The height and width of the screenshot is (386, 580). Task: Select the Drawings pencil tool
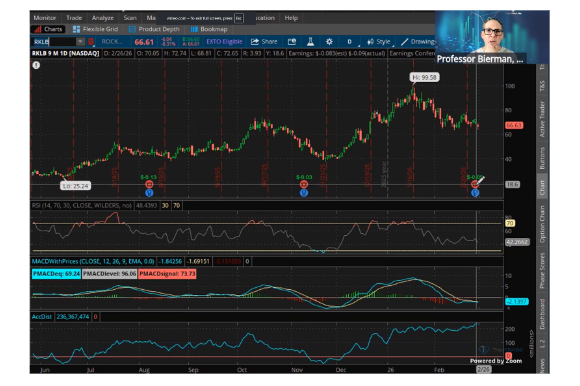[404, 42]
